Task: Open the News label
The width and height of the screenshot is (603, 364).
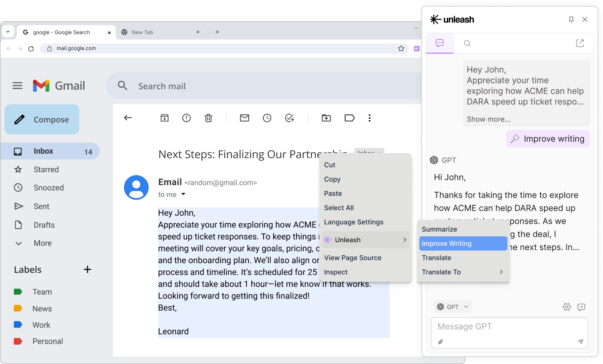Action: click(42, 309)
